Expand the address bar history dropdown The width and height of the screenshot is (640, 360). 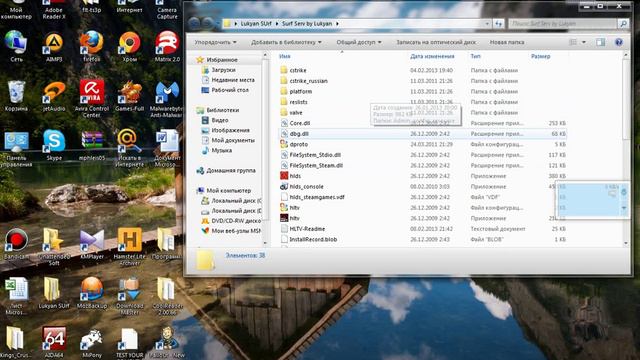pos(487,24)
